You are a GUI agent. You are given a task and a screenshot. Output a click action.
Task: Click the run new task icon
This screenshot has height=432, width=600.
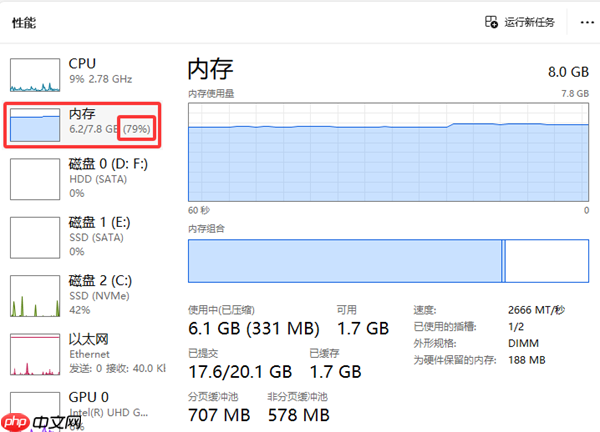(491, 21)
